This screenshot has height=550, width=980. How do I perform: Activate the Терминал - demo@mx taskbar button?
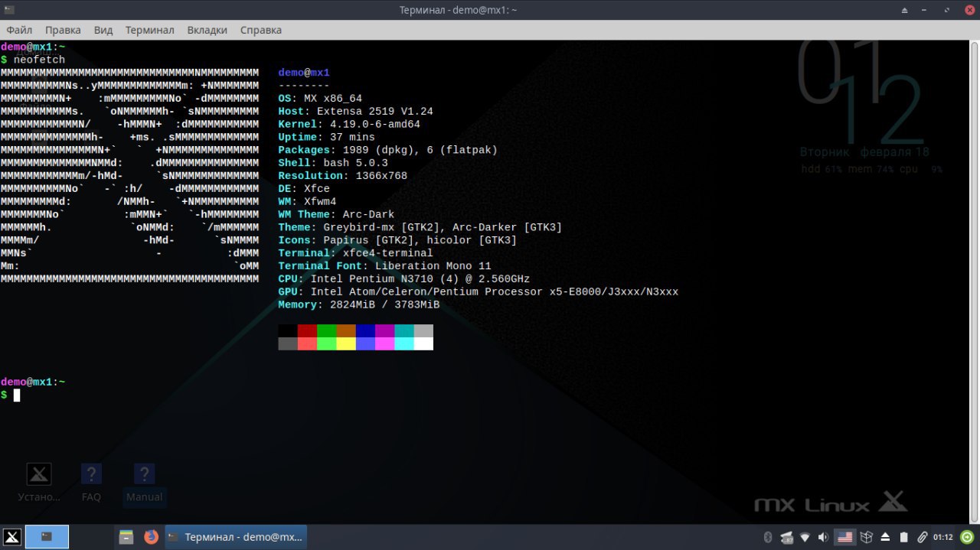click(236, 537)
